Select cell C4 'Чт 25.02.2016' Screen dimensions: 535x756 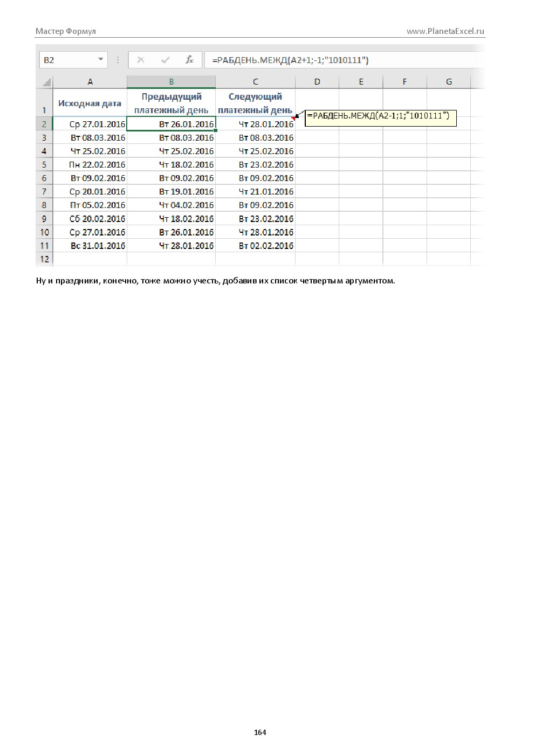[255, 151]
